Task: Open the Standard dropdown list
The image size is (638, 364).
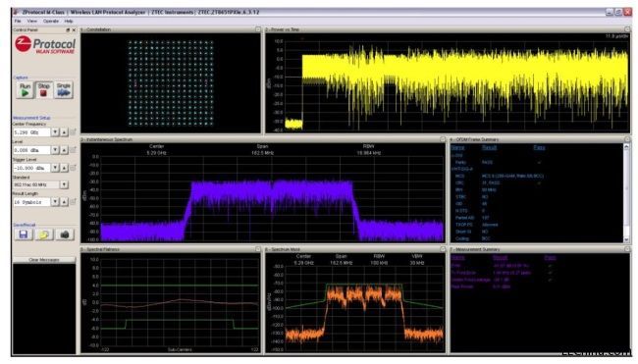Action: (x=64, y=184)
